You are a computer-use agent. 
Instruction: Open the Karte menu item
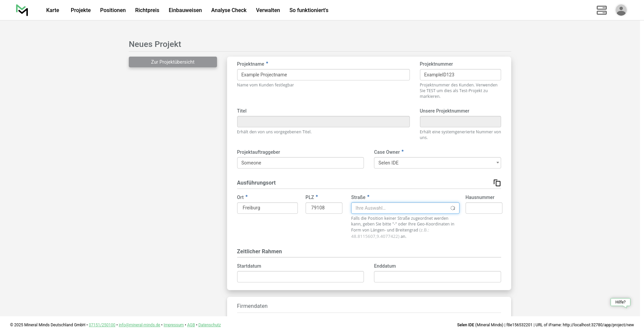[x=53, y=10]
